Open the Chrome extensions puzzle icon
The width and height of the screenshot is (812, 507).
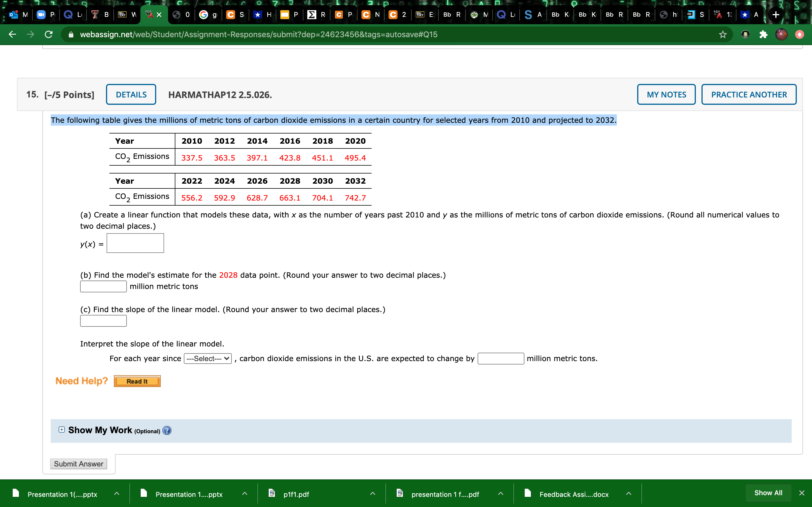tap(764, 34)
